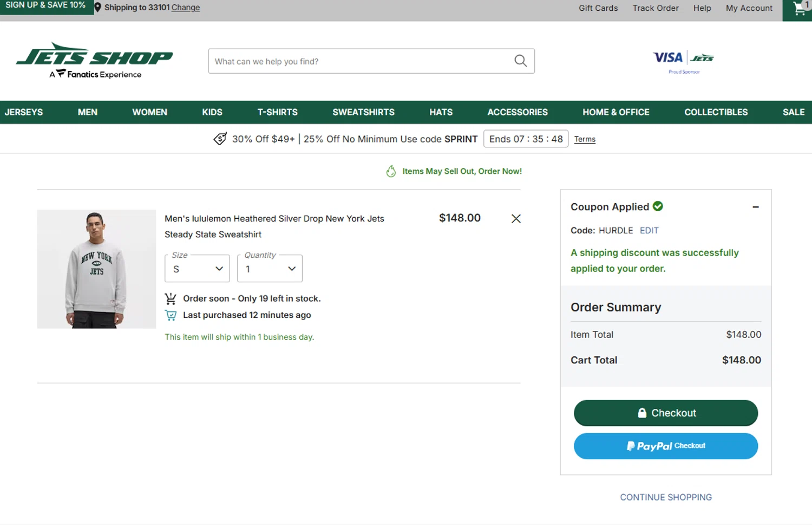The width and height of the screenshot is (812, 527).
Task: Open the Kids menu
Action: coord(212,112)
